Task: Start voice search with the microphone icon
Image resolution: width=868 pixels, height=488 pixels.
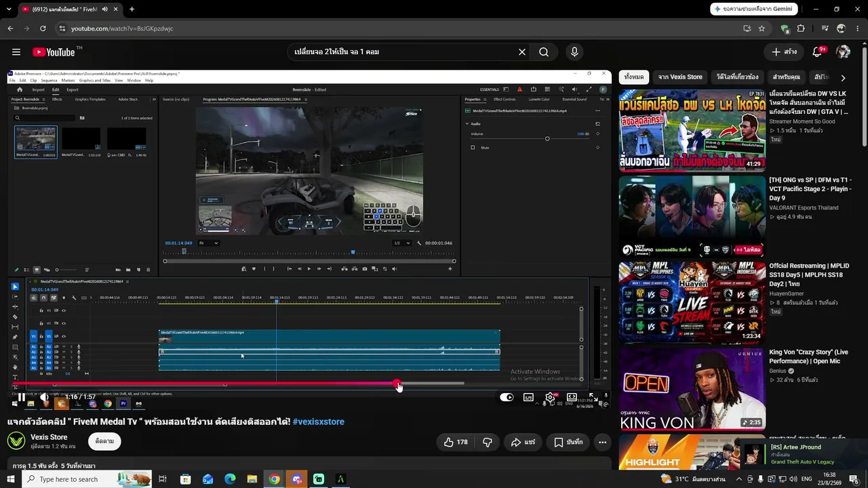Action: 574,52
